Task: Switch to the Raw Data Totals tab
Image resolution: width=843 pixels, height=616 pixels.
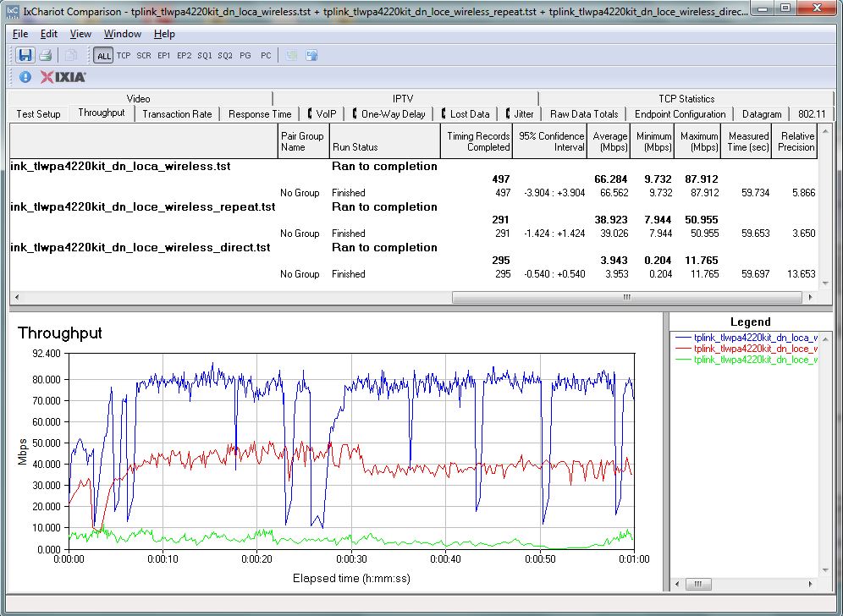Action: [584, 114]
